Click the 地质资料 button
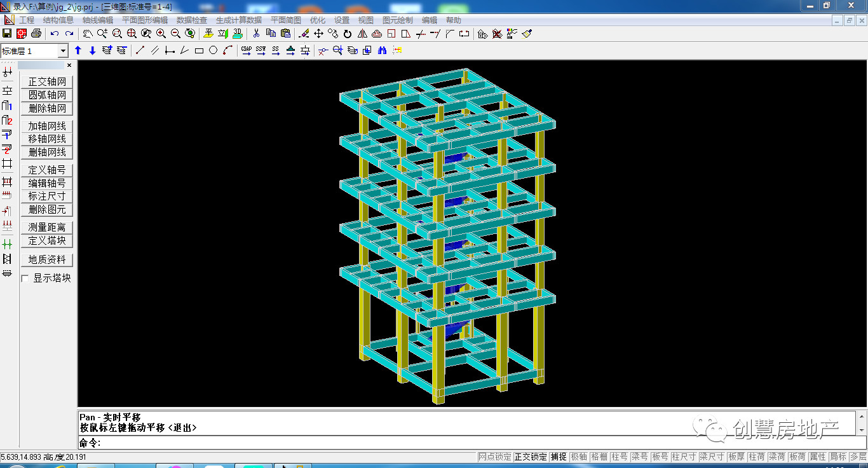 [x=47, y=260]
